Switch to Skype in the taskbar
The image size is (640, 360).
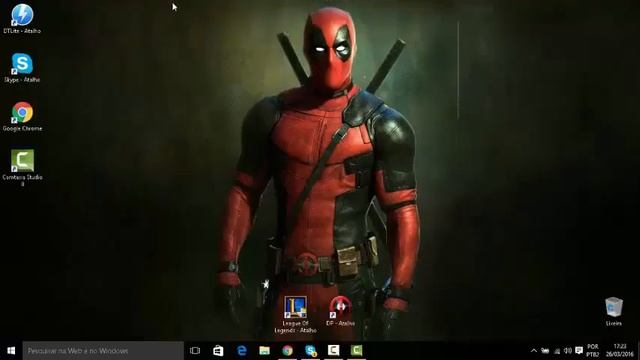pos(311,350)
